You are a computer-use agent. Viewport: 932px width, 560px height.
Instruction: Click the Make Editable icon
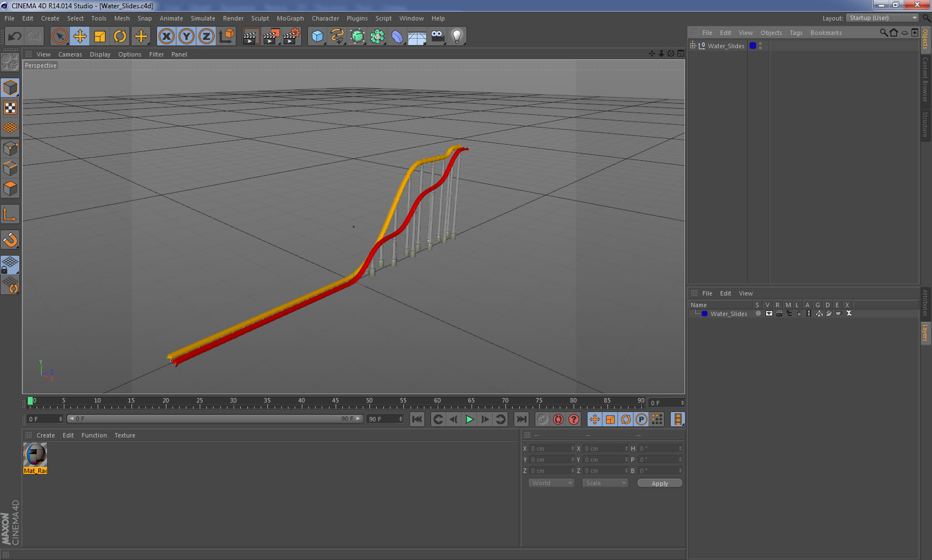coord(10,62)
